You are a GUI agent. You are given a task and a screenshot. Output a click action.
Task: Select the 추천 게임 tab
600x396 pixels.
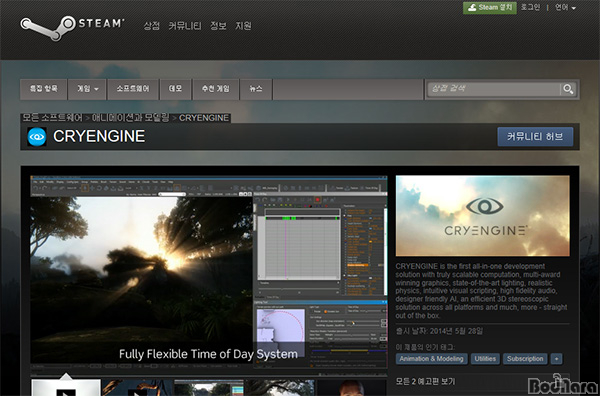tap(216, 89)
